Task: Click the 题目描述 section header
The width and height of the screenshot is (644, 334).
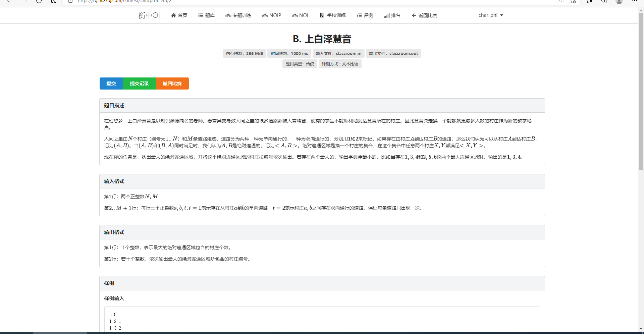Action: [322, 106]
